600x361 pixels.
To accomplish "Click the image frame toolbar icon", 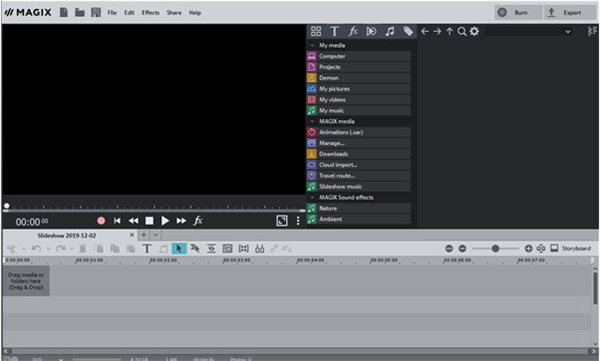I will click(227, 249).
